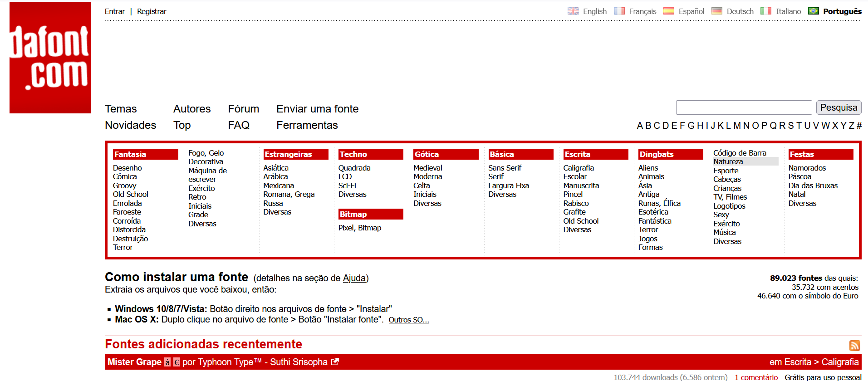Open the Fantasia category header
Image resolution: width=868 pixels, height=381 pixels.
(x=145, y=154)
